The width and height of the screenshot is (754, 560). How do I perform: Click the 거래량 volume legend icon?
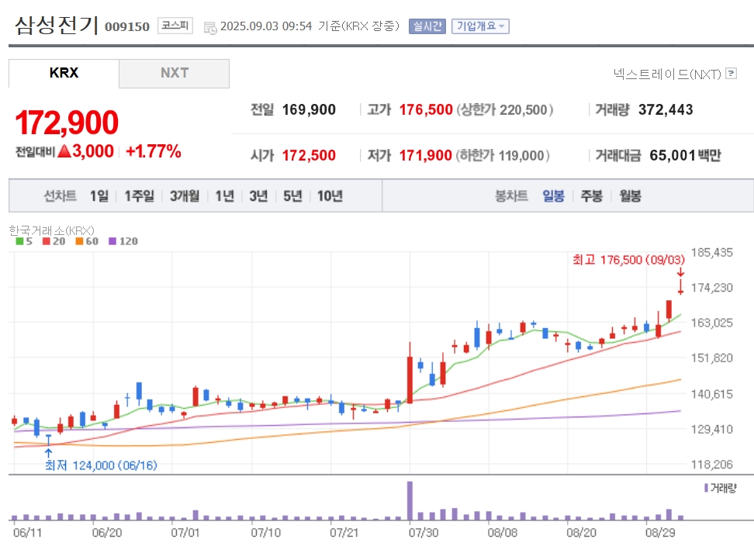pos(706,488)
